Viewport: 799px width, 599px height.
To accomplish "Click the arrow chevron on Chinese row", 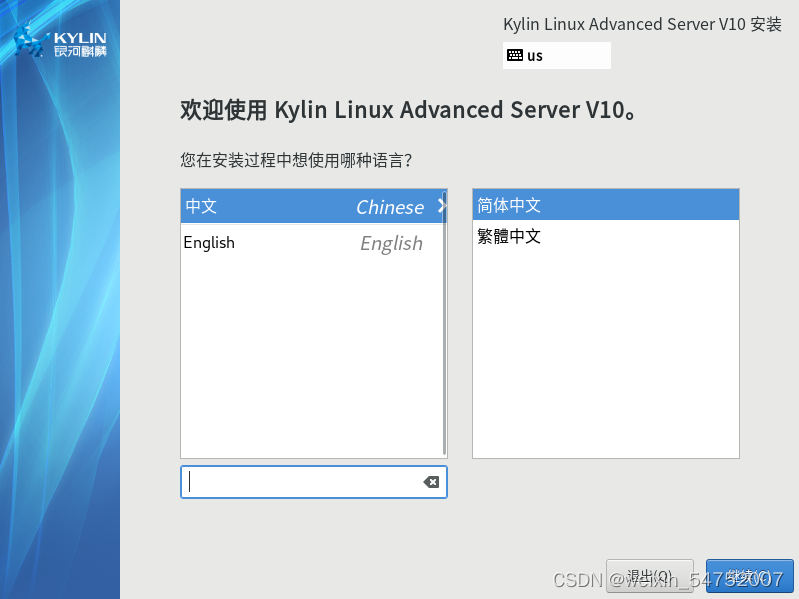I will click(442, 206).
